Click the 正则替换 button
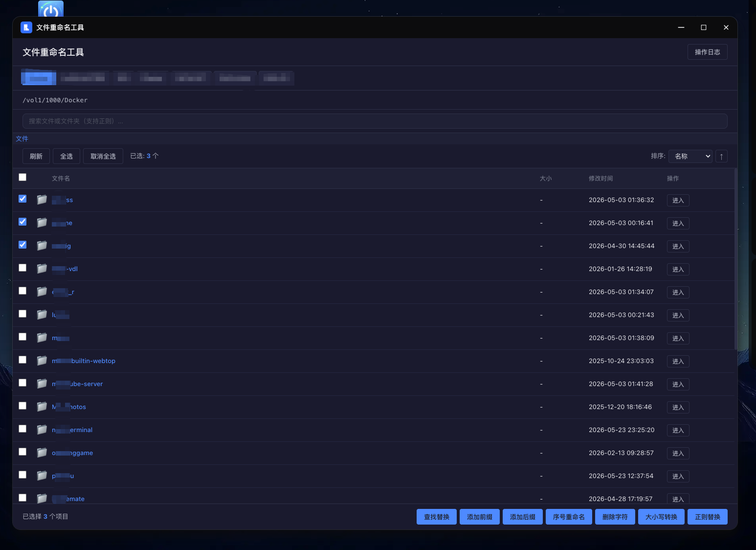The height and width of the screenshot is (550, 756). [x=708, y=517]
